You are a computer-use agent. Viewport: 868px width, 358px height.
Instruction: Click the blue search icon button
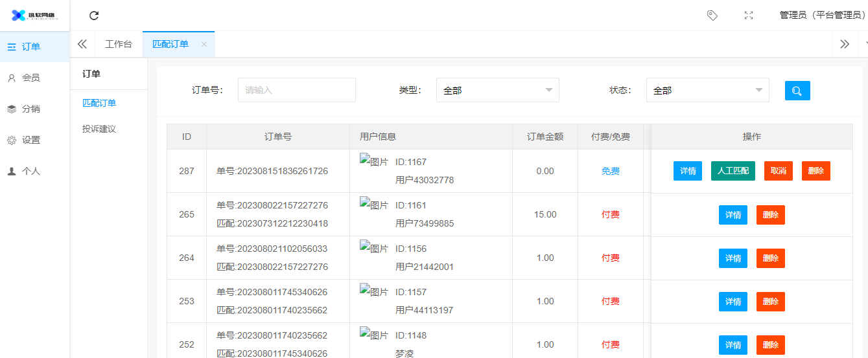[x=797, y=91]
